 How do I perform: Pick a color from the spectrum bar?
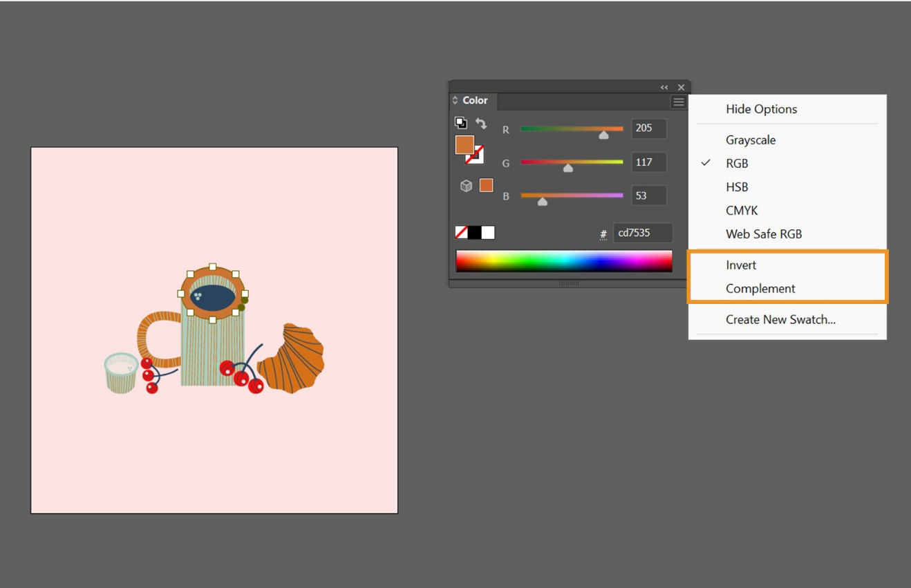[x=563, y=260]
